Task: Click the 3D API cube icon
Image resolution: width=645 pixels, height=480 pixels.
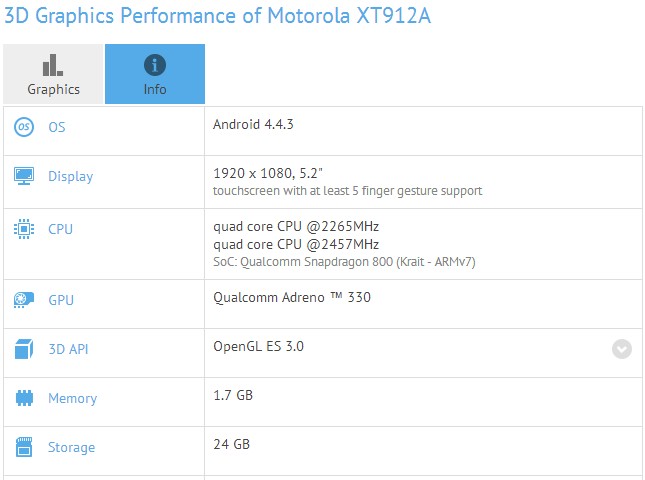Action: [24, 349]
